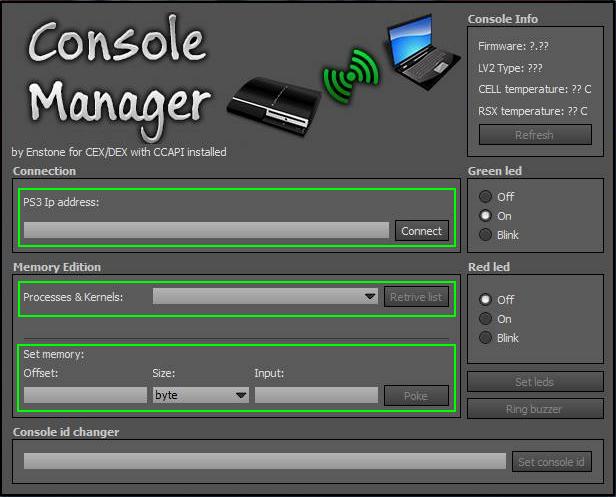This screenshot has width=616, height=497.
Task: Select Red led On radio button
Action: [x=486, y=319]
